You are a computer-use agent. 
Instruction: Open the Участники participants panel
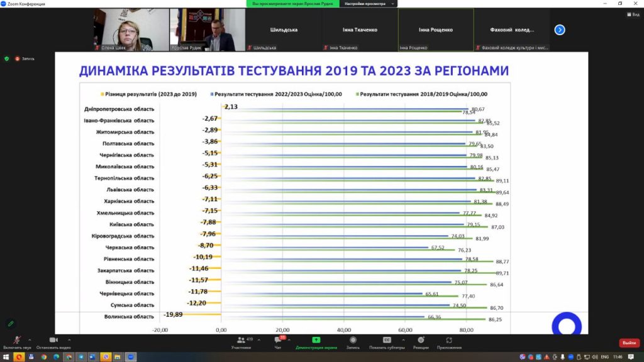coord(241,340)
